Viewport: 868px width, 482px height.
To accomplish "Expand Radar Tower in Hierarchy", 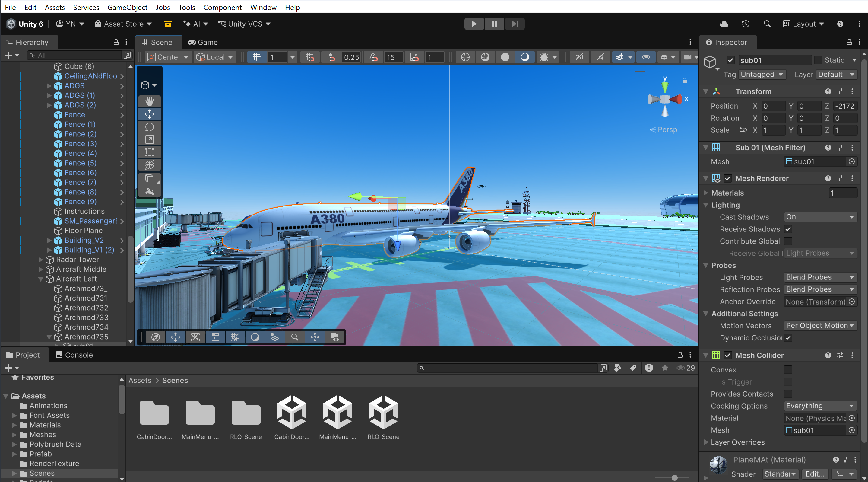I will pyautogui.click(x=41, y=260).
